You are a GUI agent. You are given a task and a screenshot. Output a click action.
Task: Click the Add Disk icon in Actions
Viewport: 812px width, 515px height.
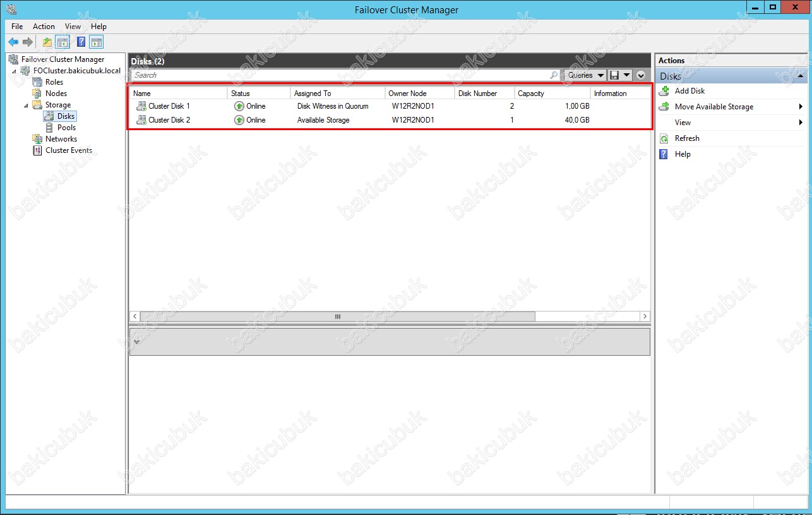[664, 91]
